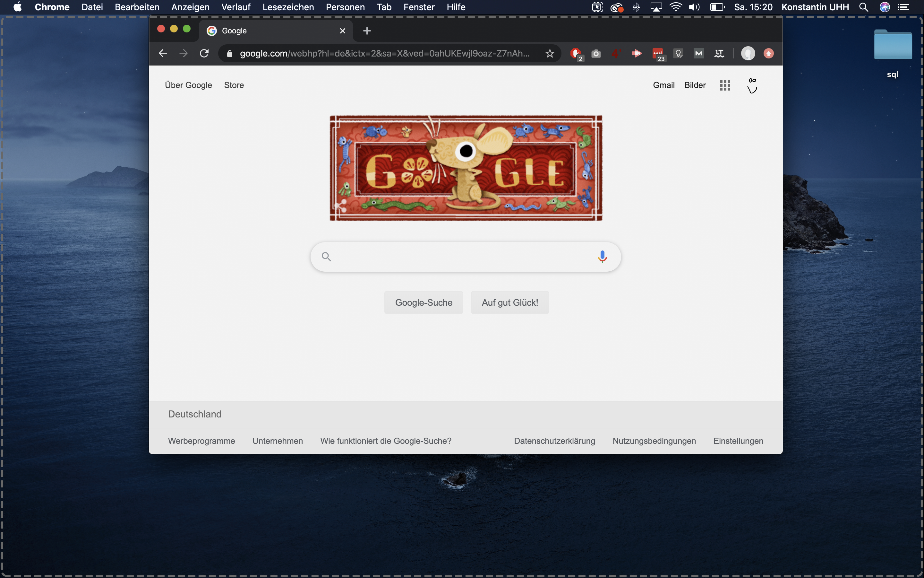Open the Personen menu

[345, 7]
